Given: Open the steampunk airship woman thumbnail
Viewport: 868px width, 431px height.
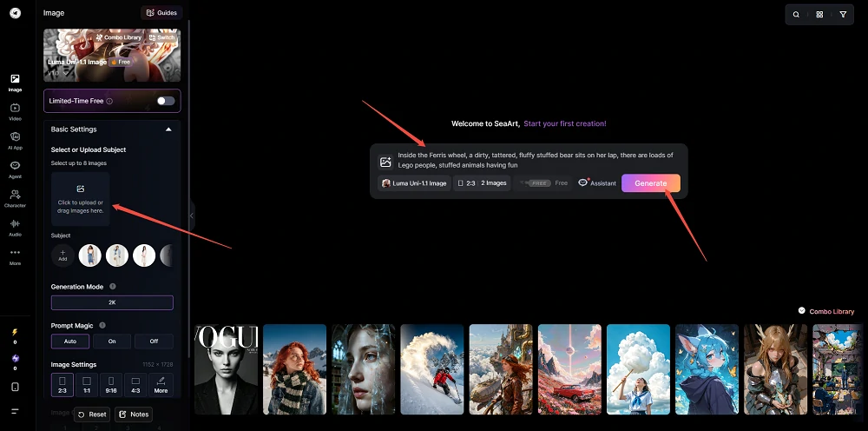Looking at the screenshot, I should (501, 369).
